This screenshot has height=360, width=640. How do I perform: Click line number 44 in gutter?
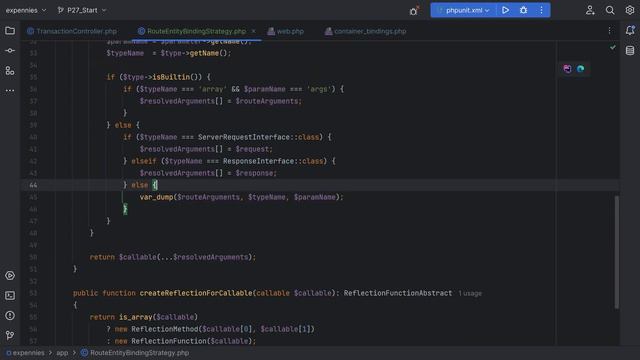[33, 185]
